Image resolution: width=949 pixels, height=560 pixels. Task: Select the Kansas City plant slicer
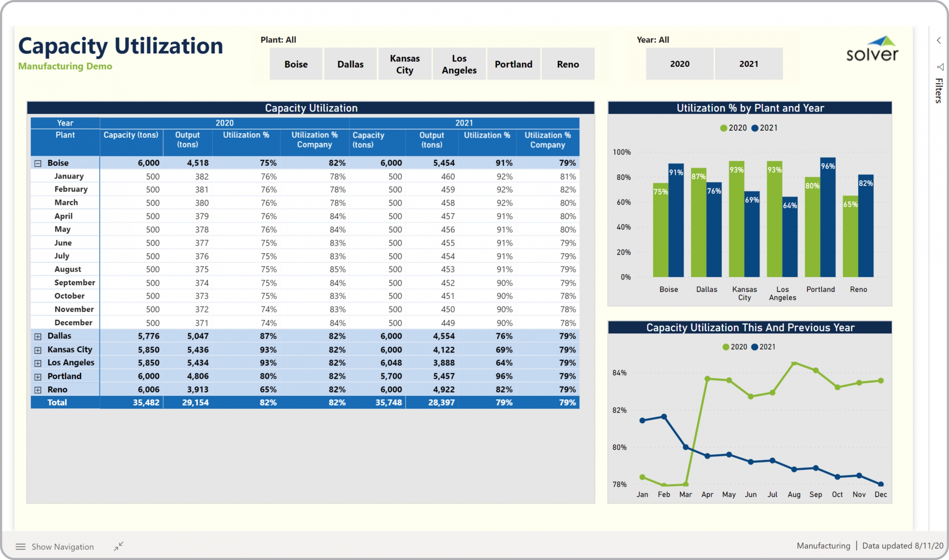click(x=404, y=64)
